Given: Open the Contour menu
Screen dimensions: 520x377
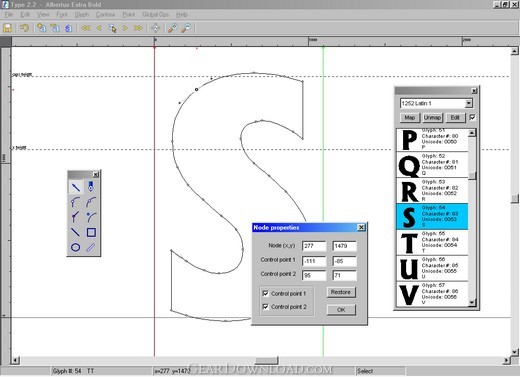Looking at the screenshot, I should coord(105,15).
